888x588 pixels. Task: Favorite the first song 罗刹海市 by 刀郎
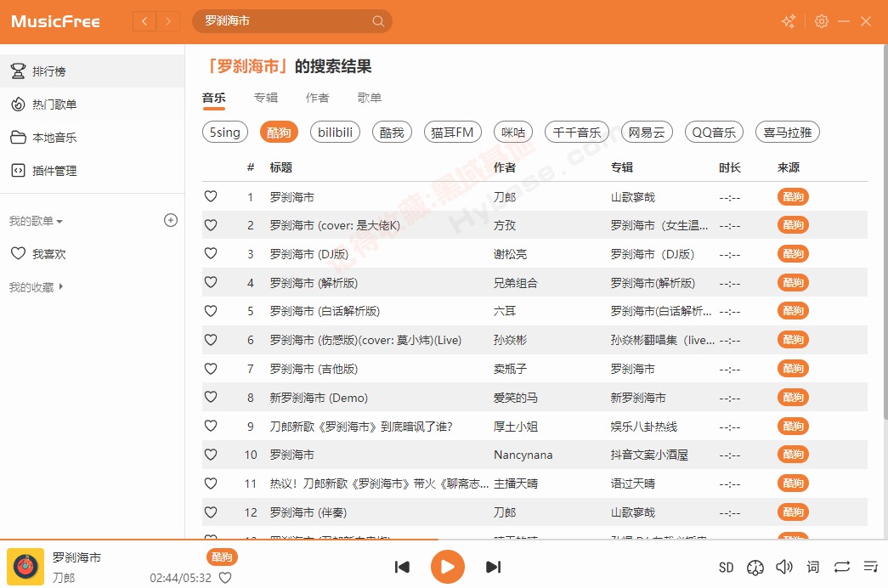point(211,196)
